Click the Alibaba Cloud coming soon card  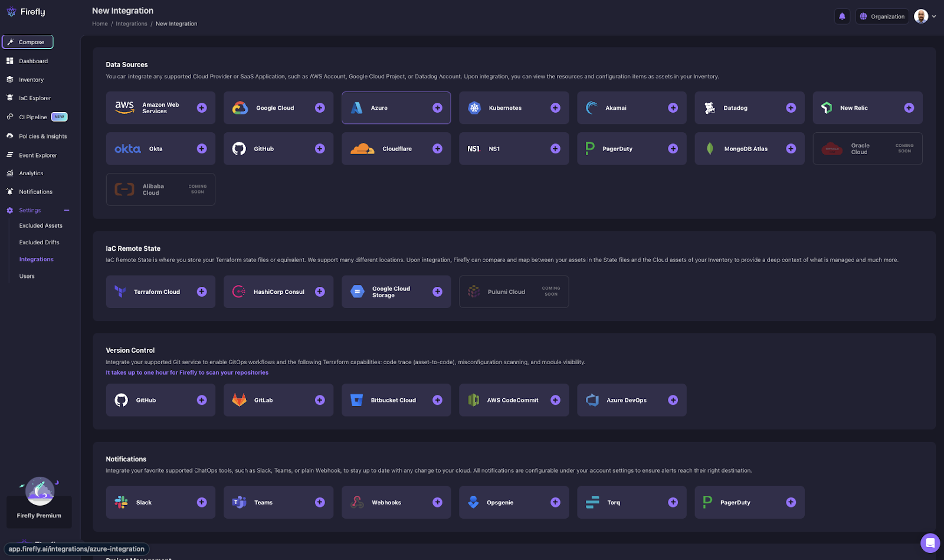[x=160, y=189]
